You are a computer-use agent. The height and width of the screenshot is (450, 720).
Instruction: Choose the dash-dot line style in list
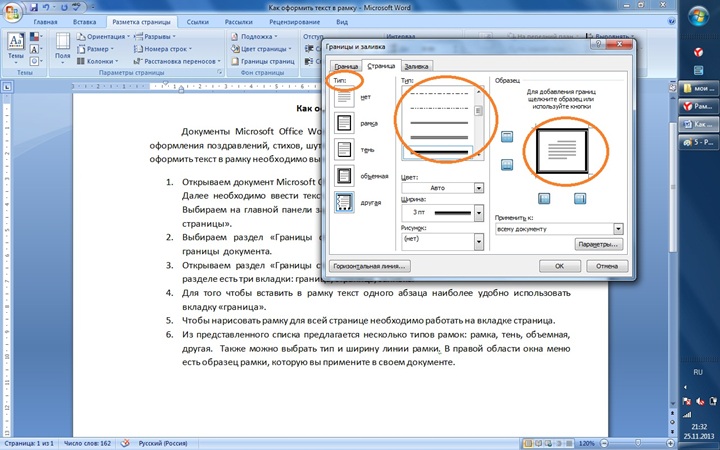point(439,93)
